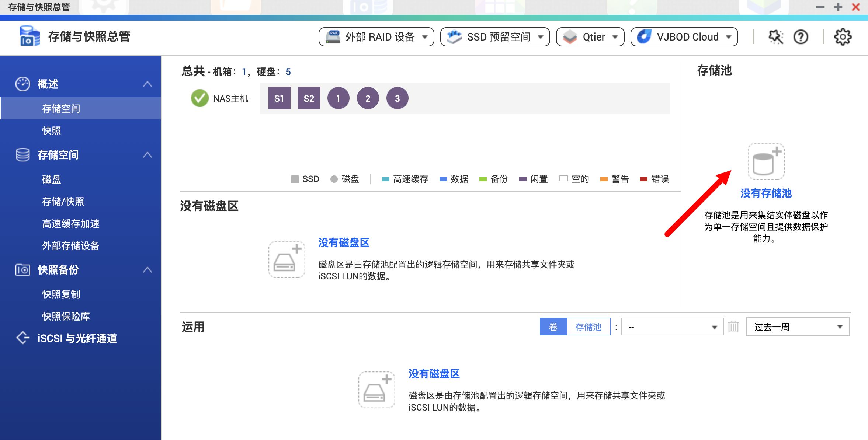Click the add storage pool icon
The width and height of the screenshot is (868, 440).
(x=766, y=161)
